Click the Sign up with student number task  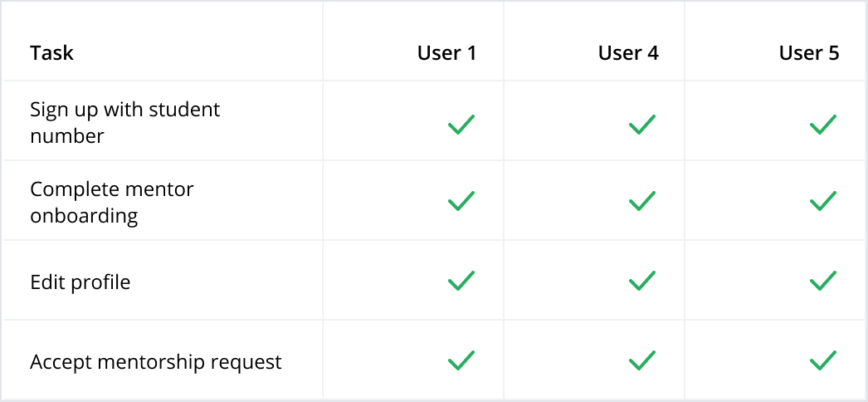125,122
